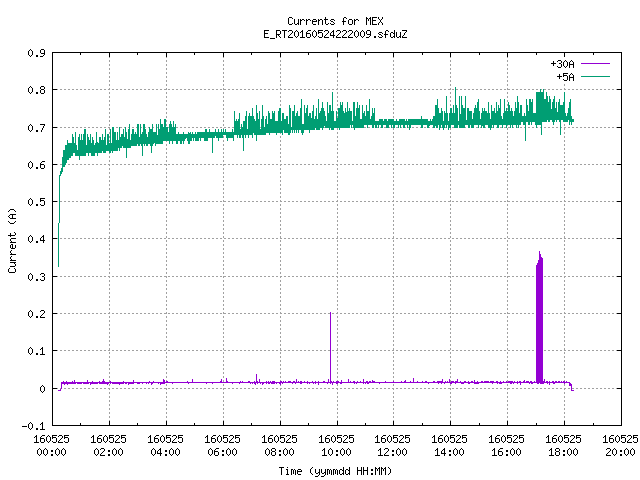Select the y-axis tick value 0.2
Screen dimensions: 640x480
pos(37,314)
